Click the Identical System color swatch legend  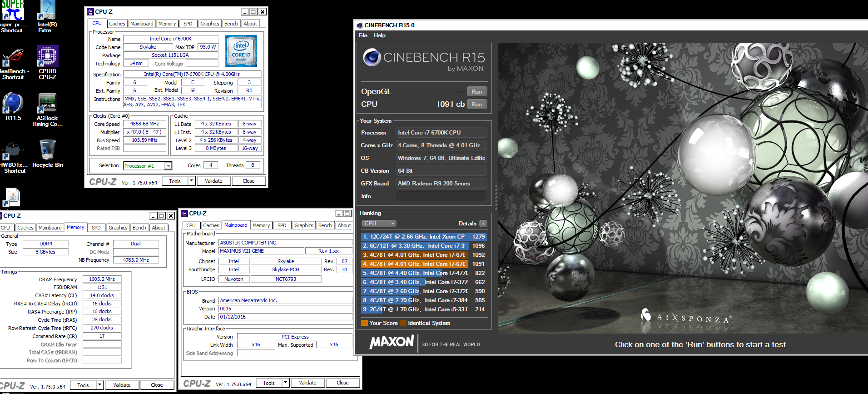[403, 323]
